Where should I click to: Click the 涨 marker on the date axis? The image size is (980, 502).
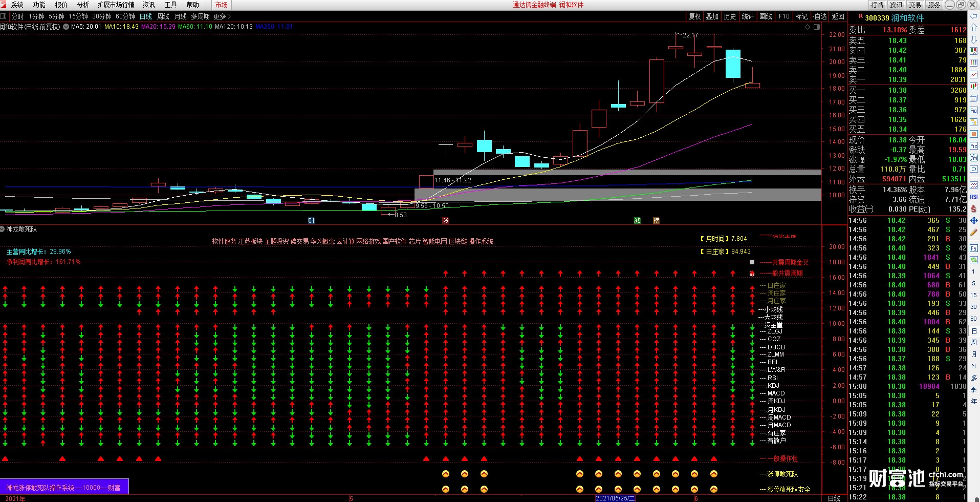tap(445, 221)
